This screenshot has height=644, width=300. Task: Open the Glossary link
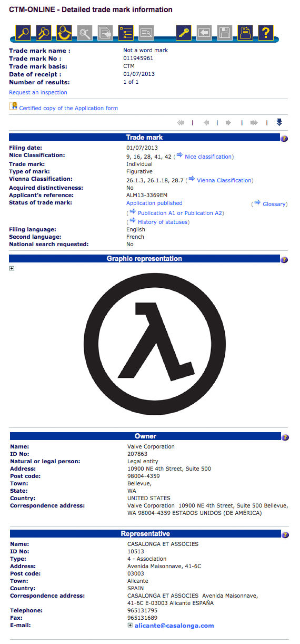pyautogui.click(x=274, y=204)
